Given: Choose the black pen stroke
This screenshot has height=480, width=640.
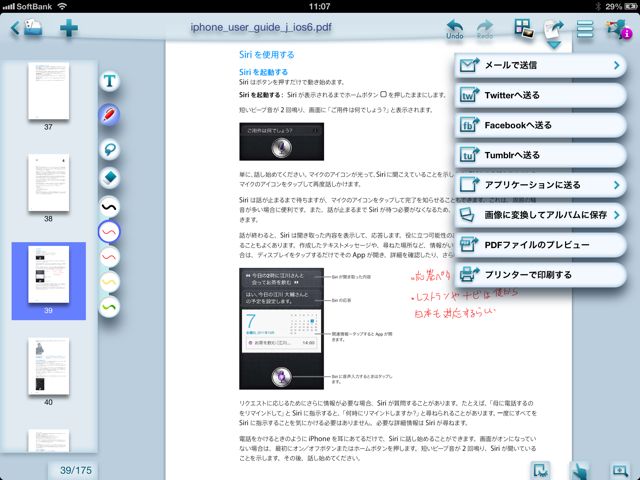Looking at the screenshot, I should tap(109, 207).
